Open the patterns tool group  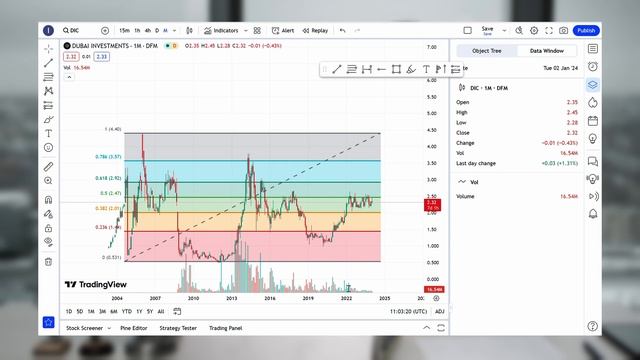click(x=49, y=91)
